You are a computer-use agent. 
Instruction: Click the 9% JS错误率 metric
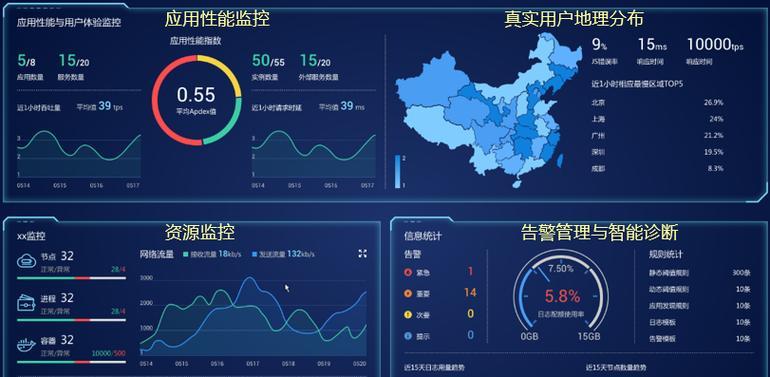point(604,51)
